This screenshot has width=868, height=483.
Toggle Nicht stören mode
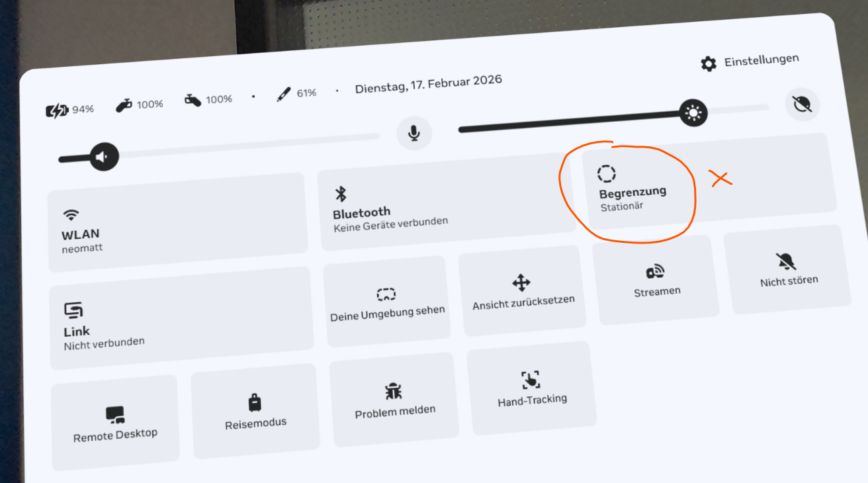788,270
